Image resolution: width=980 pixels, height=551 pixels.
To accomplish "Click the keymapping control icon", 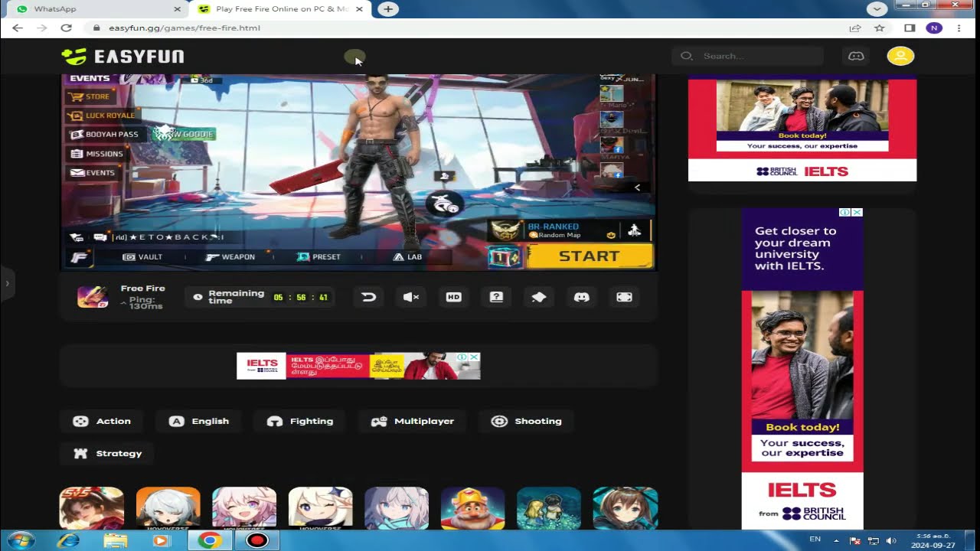I will pos(539,297).
